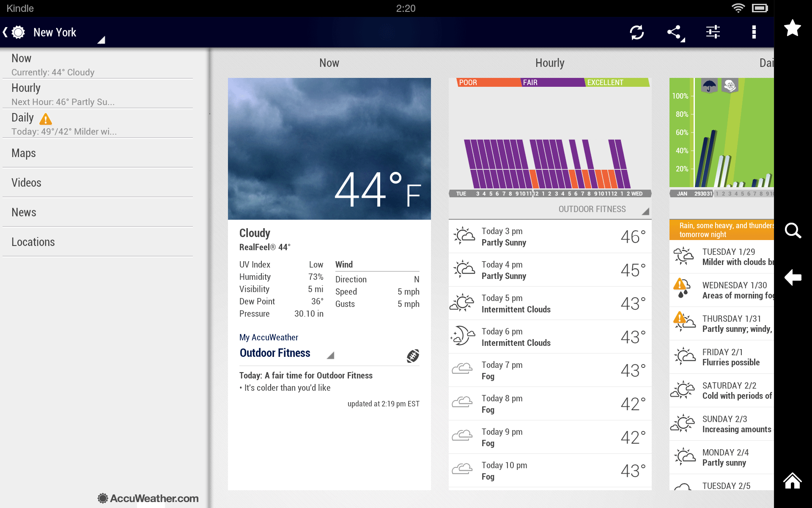
Task: Click the Tuesday 1/29 cloud icon
Action: pos(683,256)
